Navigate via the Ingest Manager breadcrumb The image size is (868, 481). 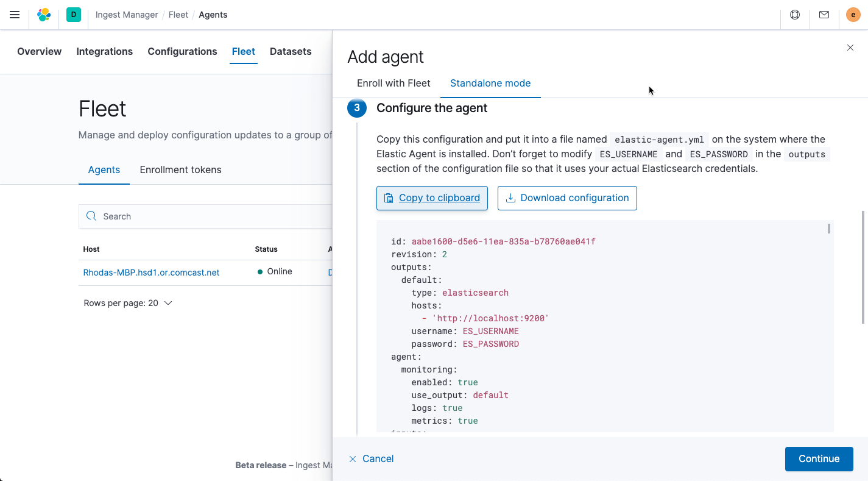pos(126,14)
